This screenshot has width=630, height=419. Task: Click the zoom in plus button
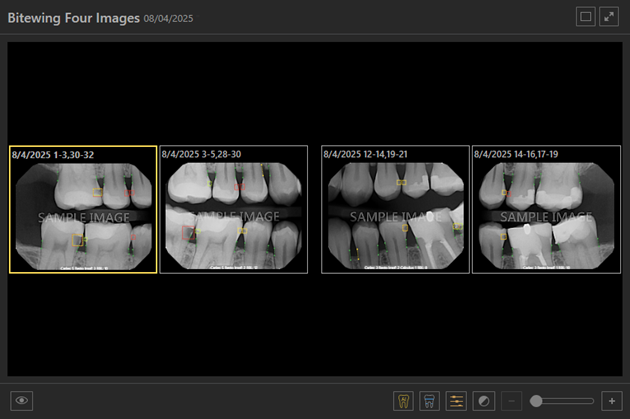[x=611, y=400]
